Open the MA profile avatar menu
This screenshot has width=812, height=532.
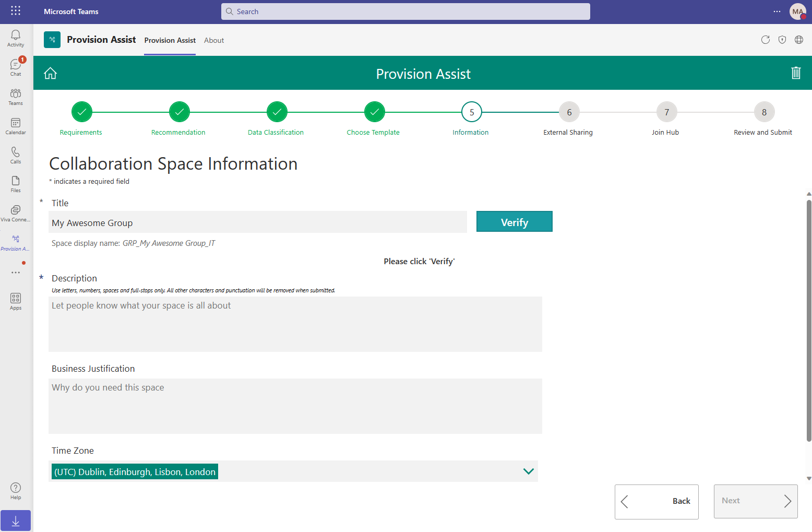point(798,11)
